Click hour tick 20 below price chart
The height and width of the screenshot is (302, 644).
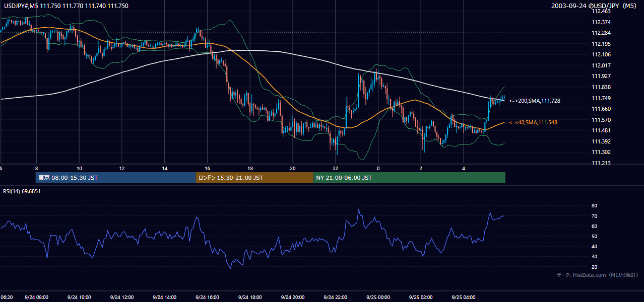[292, 168]
